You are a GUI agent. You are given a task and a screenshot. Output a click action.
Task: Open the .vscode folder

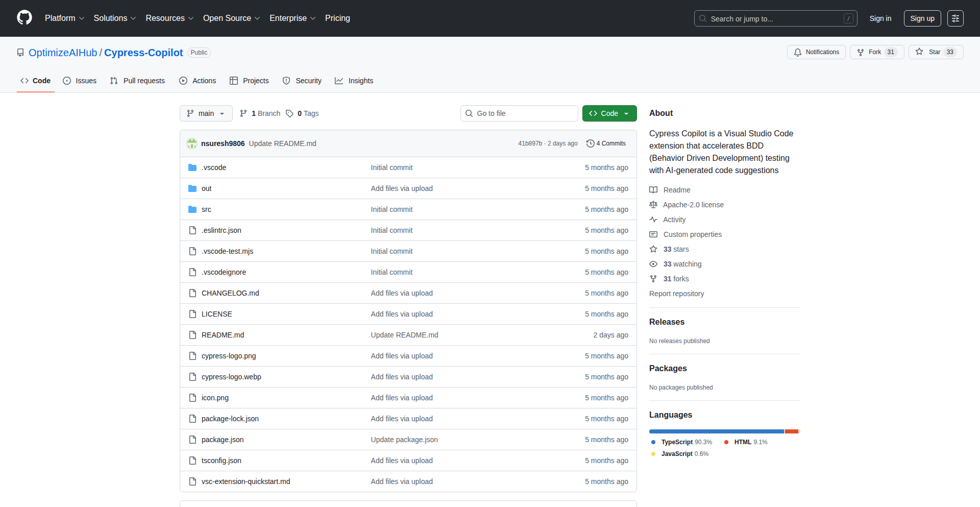tap(213, 167)
